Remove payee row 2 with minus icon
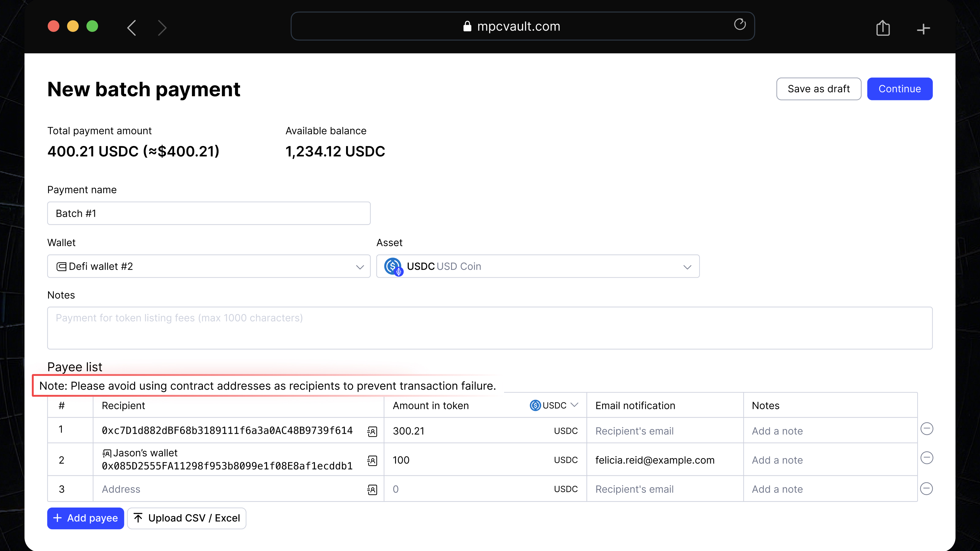The image size is (980, 551). (926, 458)
